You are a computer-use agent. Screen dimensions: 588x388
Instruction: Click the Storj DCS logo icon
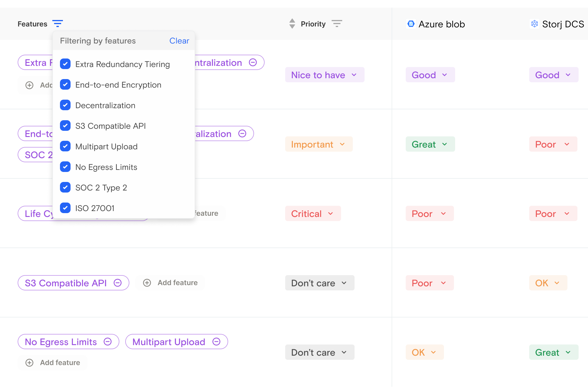(534, 24)
